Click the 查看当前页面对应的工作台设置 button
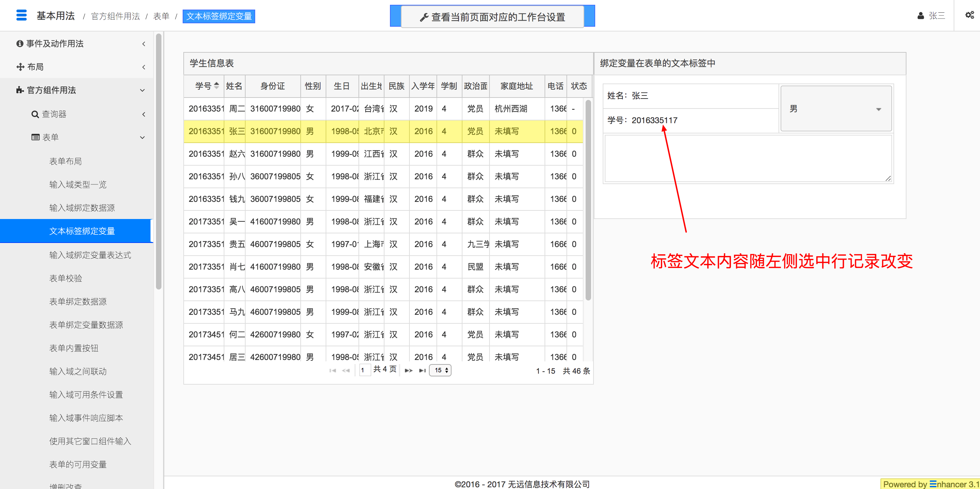Image resolution: width=980 pixels, height=489 pixels. tap(492, 17)
